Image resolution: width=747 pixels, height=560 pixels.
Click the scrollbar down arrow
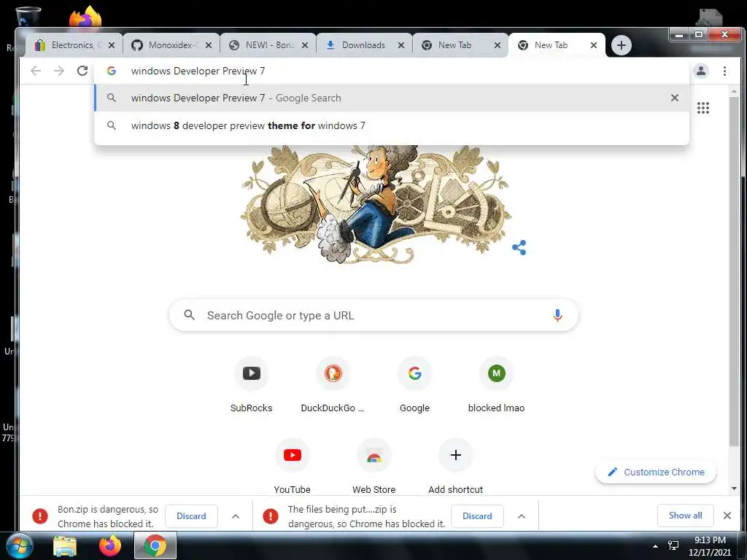pyautogui.click(x=734, y=489)
